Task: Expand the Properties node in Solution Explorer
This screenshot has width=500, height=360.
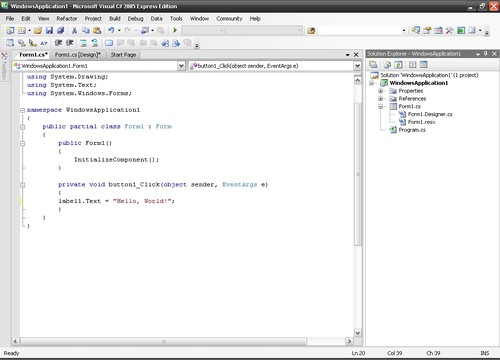Action: coord(380,91)
